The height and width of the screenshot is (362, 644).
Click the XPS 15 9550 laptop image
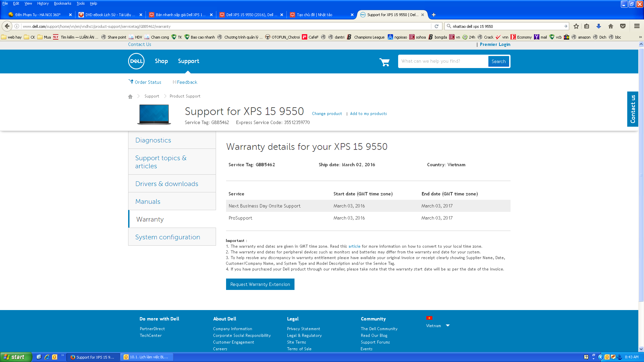coord(154,115)
